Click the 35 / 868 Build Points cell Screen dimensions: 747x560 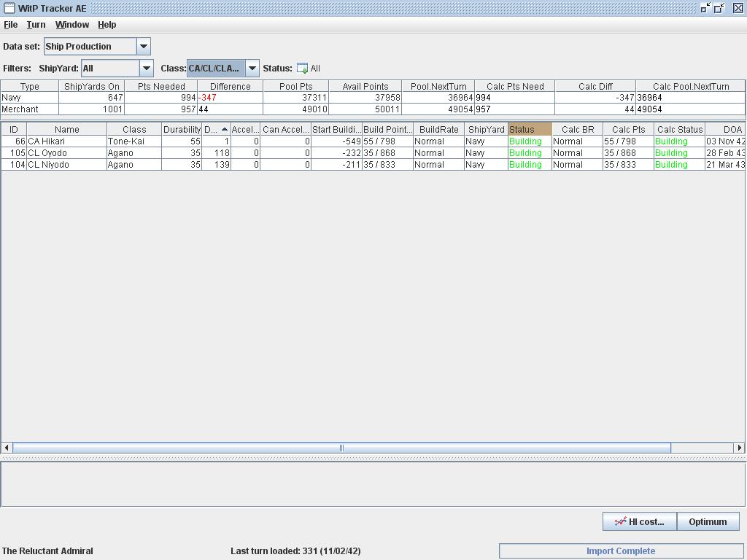point(388,153)
